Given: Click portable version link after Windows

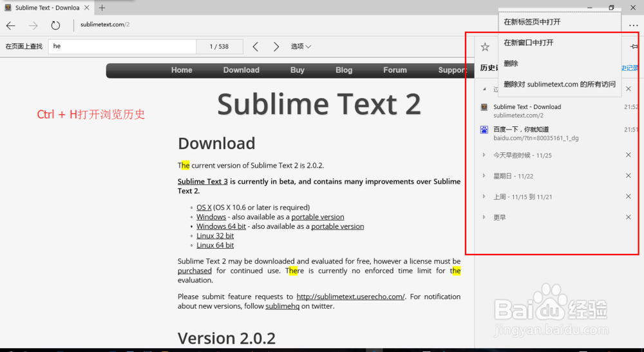Looking at the screenshot, I should [318, 217].
